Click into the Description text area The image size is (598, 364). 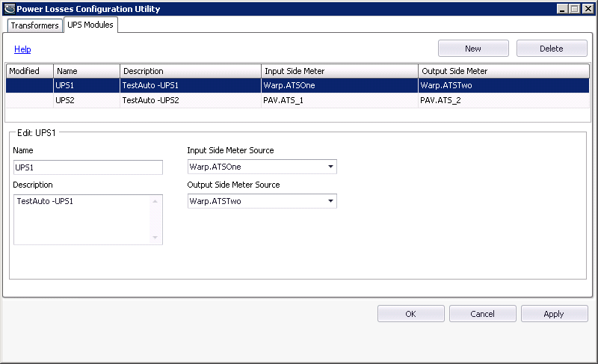(x=82, y=220)
